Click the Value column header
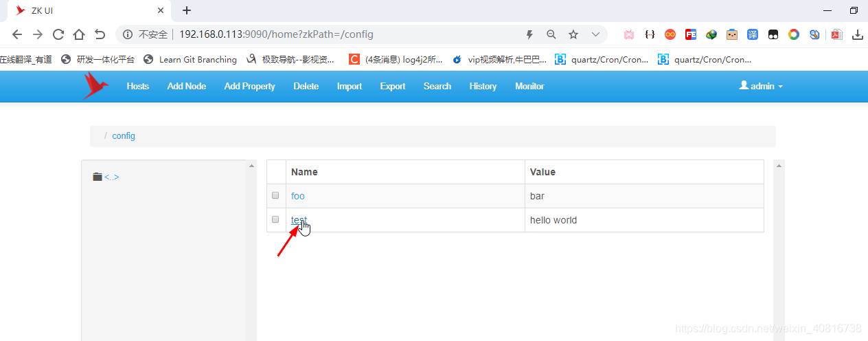 coord(644,172)
